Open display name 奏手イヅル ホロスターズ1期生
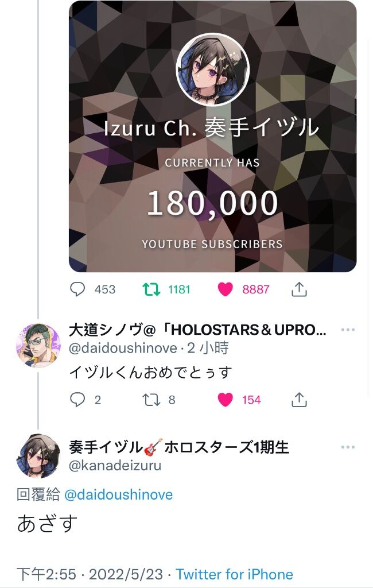The width and height of the screenshot is (373, 588). click(179, 447)
